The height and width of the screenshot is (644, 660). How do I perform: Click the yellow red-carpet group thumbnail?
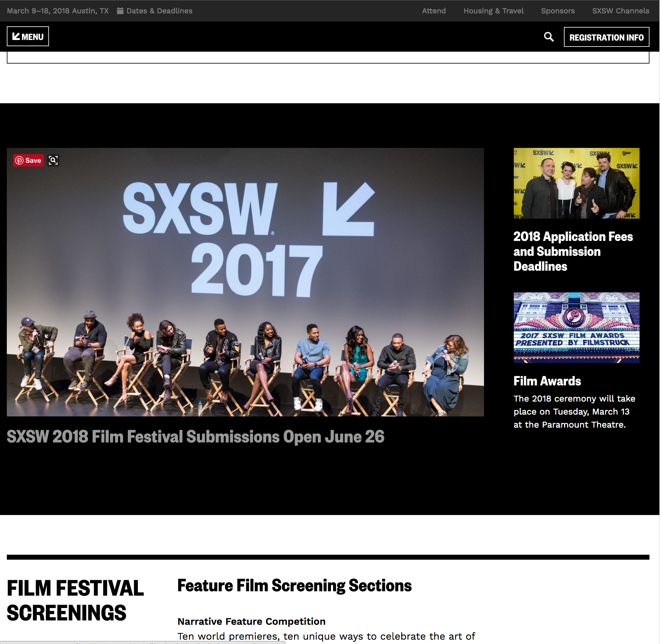coord(576,183)
